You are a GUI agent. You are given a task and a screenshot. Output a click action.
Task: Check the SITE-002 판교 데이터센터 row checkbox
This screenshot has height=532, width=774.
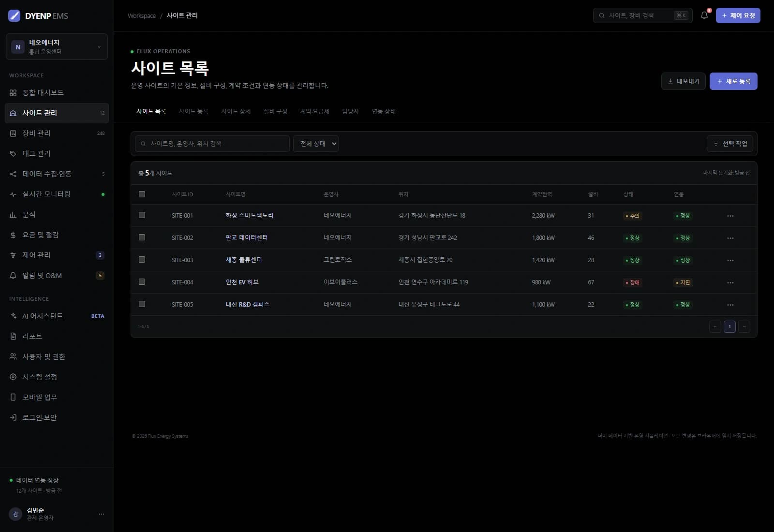pos(142,237)
